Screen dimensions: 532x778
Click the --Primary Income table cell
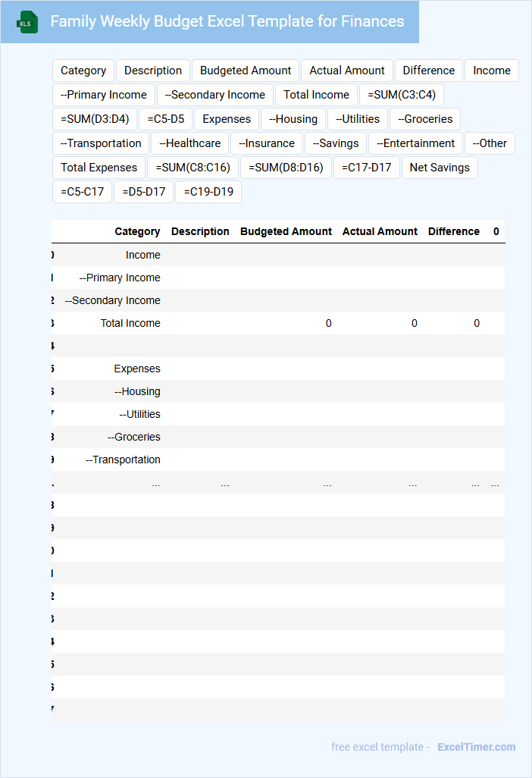pos(120,278)
